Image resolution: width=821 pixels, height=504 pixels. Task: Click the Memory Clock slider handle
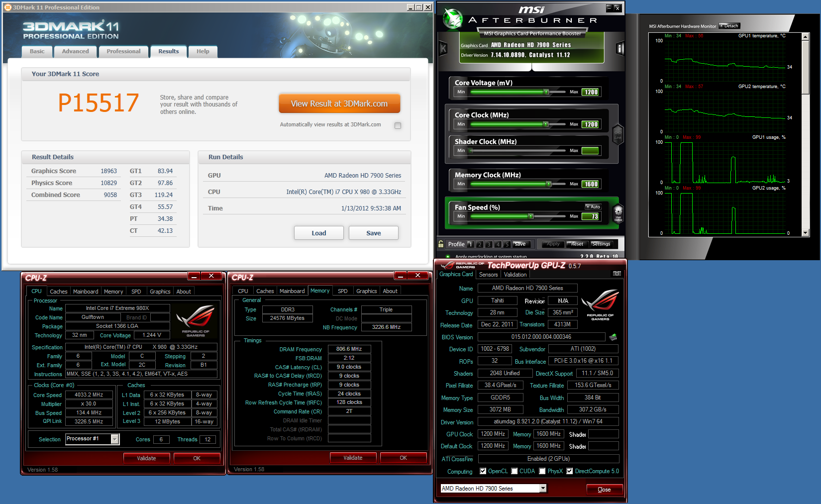pos(548,184)
